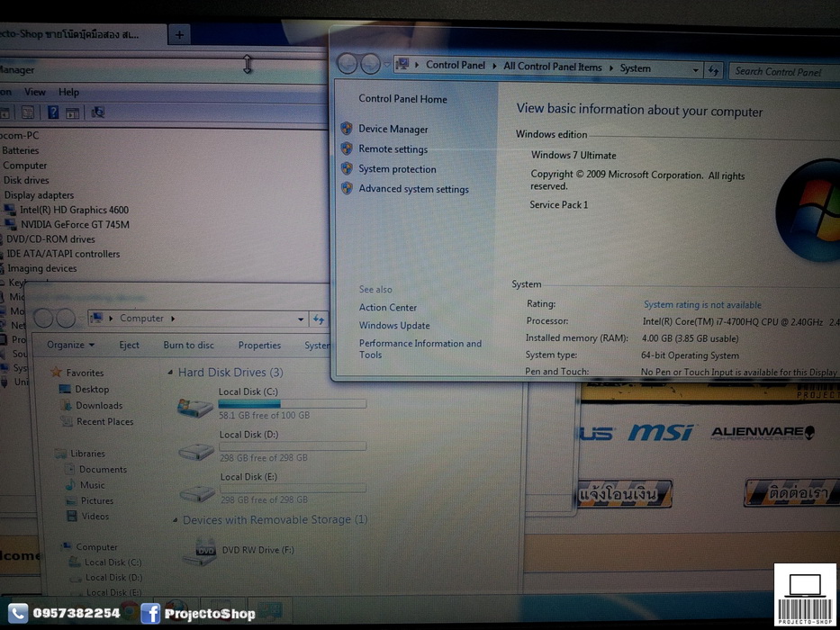Open System protection link
This screenshot has height=630, width=840.
398,169
